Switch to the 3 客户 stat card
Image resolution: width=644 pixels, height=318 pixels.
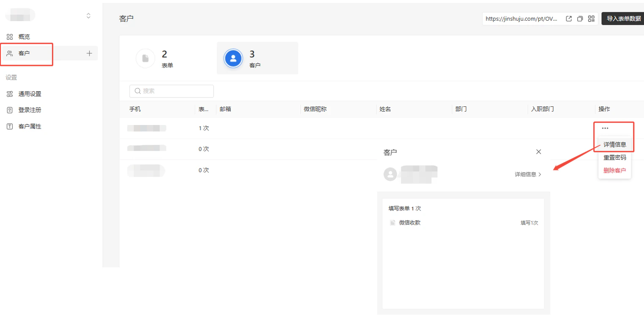[x=258, y=58]
